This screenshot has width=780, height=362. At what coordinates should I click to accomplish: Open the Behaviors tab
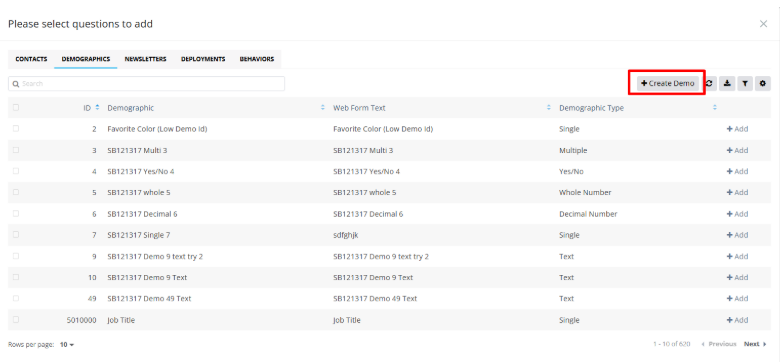pyautogui.click(x=257, y=59)
